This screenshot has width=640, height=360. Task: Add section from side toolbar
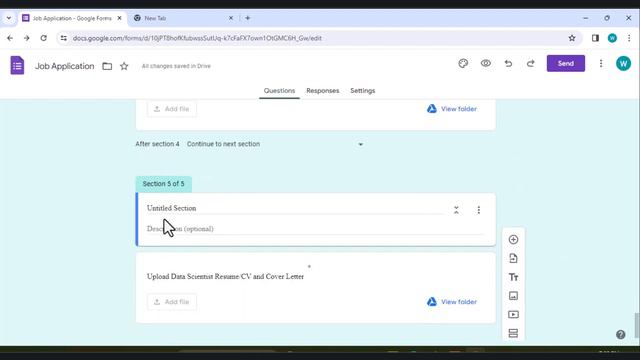513,333
